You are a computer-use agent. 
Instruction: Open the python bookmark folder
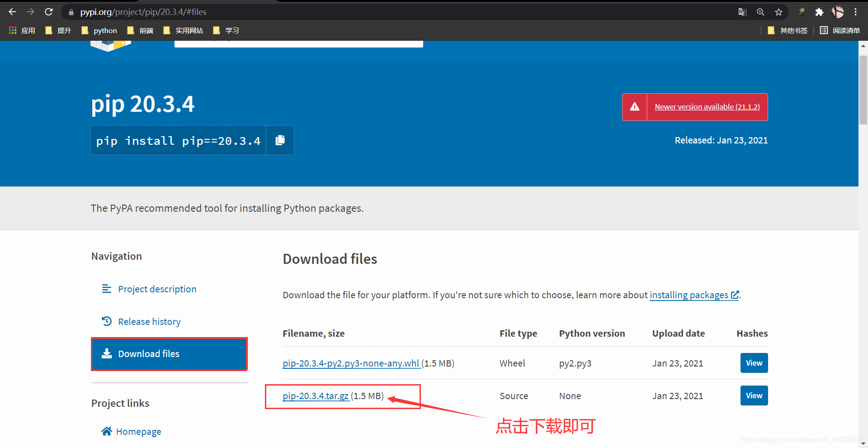pyautogui.click(x=99, y=30)
